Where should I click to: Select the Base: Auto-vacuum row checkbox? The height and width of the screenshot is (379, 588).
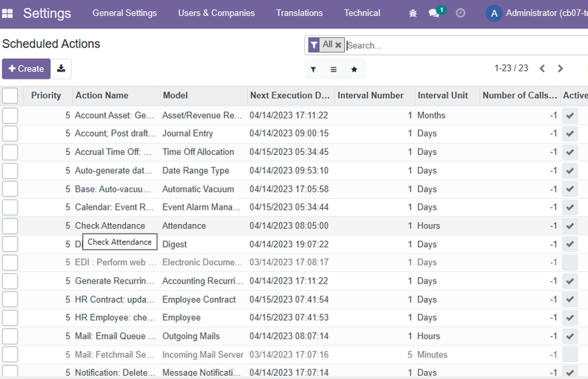(10, 189)
